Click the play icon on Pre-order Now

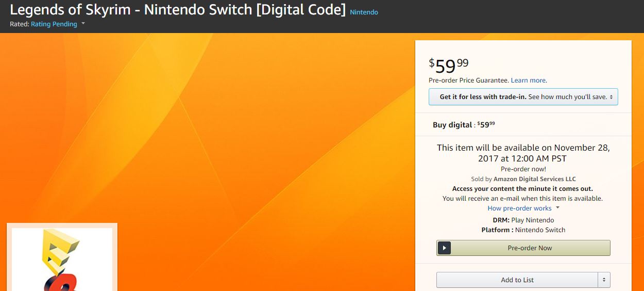(x=444, y=248)
